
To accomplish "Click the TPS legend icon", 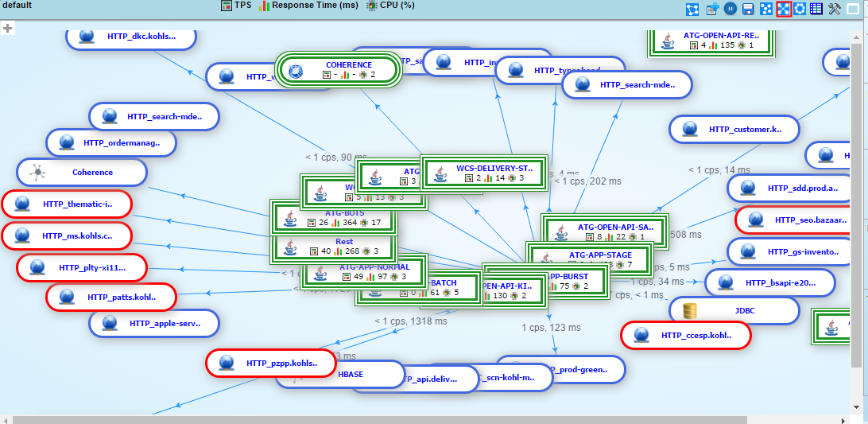I will point(227,6).
